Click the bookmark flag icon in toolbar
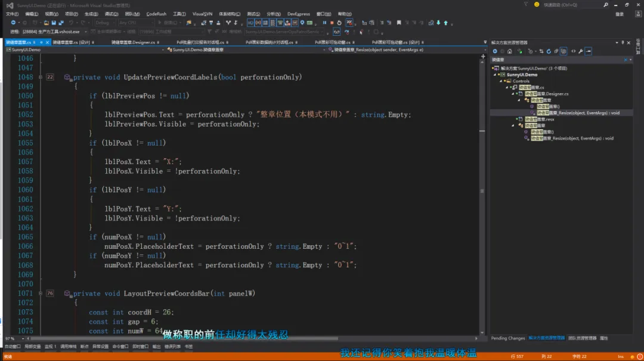644x361 pixels. (x=399, y=23)
